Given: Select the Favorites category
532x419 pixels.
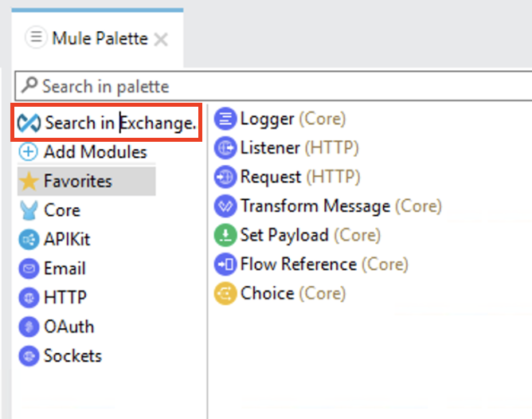Looking at the screenshot, I should 87,181.
